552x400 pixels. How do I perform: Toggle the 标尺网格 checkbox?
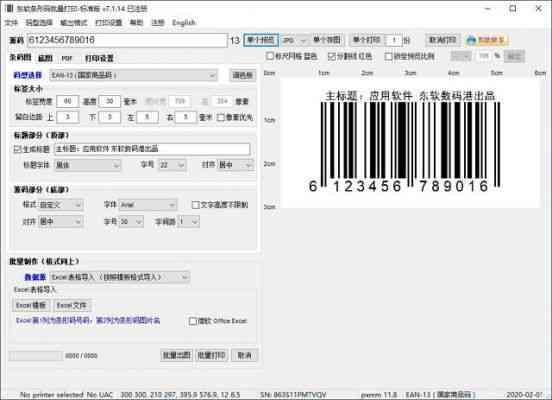(291, 56)
